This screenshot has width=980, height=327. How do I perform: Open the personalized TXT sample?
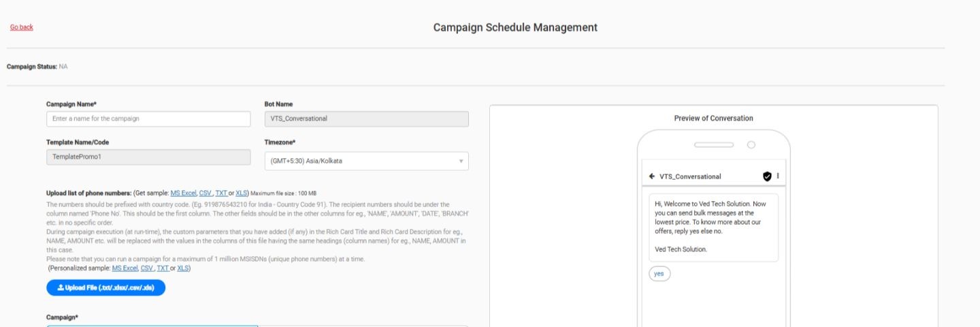pos(162,268)
